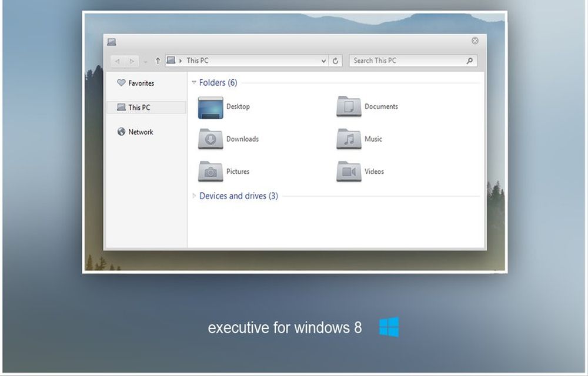Open the Pictures folder icon
588x376 pixels.
[x=211, y=172]
